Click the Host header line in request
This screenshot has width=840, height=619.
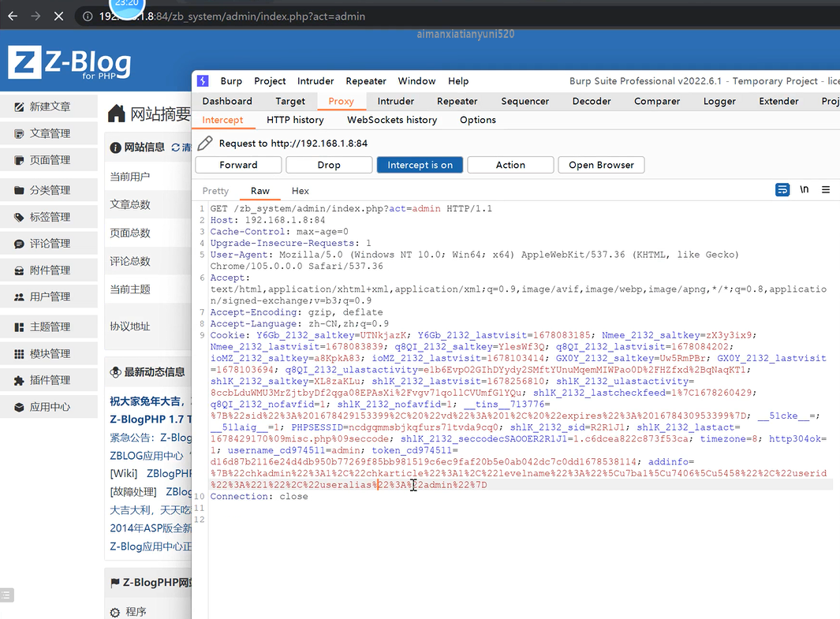point(267,220)
